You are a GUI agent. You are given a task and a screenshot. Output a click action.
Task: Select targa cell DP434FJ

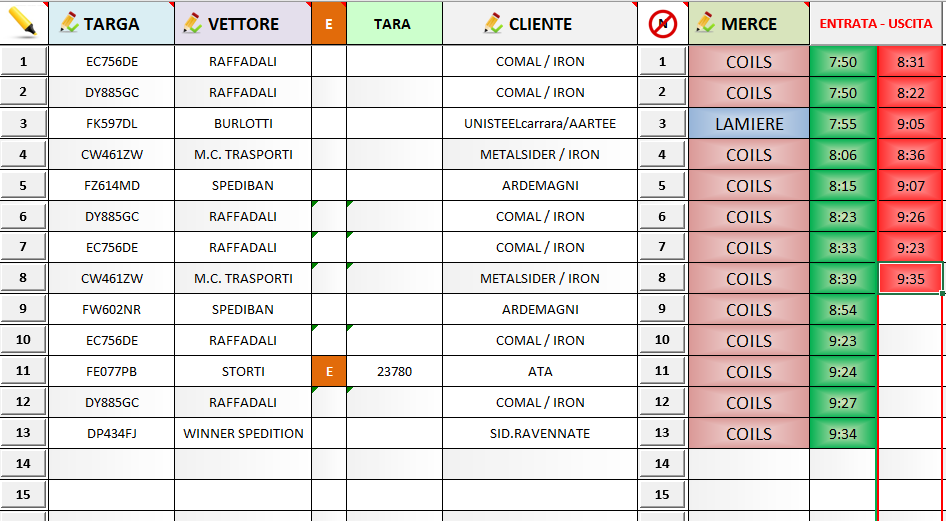(x=112, y=433)
